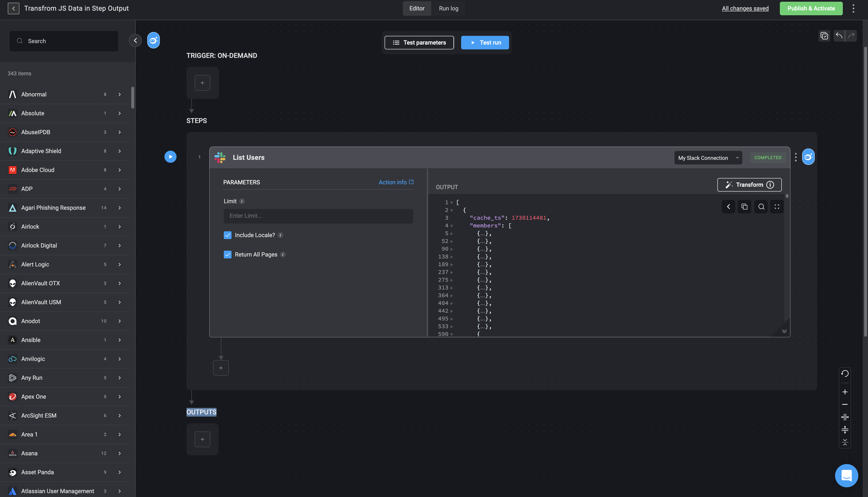The width and height of the screenshot is (868, 497).
Task: Expand collapsed JSON object at line 52
Action: point(452,241)
